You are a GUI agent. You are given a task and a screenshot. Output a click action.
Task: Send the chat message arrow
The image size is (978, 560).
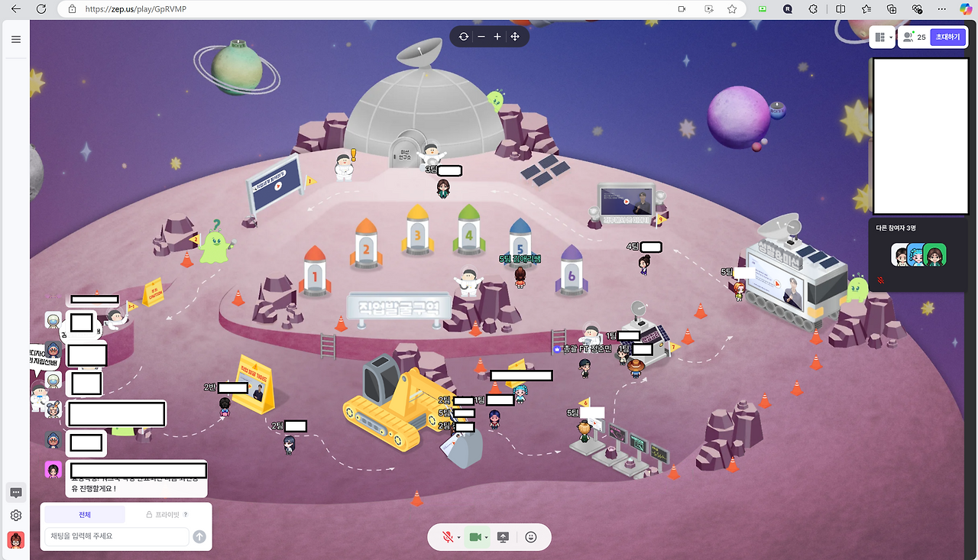[x=199, y=536]
